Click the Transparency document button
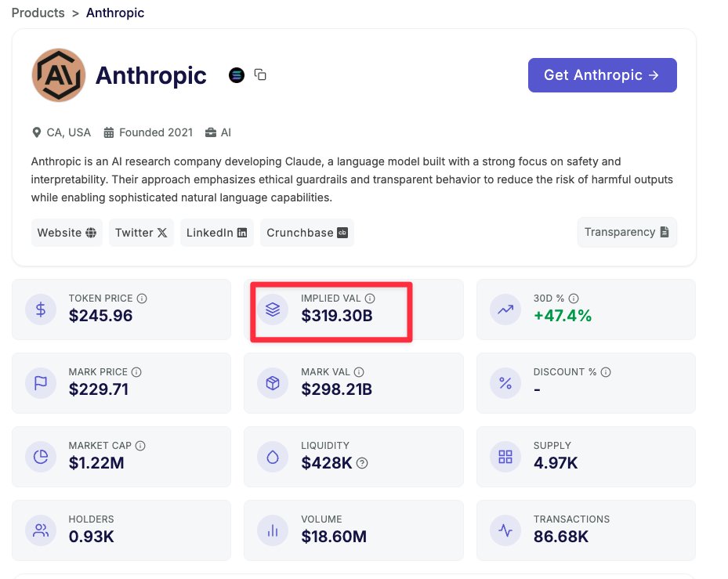This screenshot has height=579, width=728. coord(627,232)
